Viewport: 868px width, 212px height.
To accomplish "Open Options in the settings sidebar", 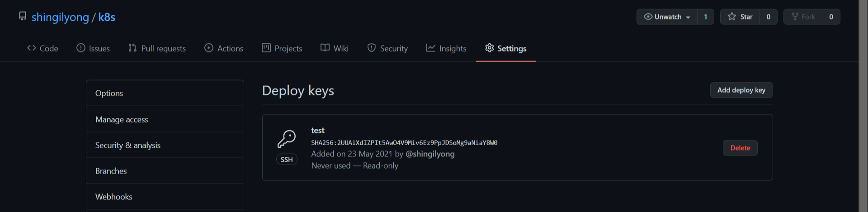I will pyautogui.click(x=165, y=93).
